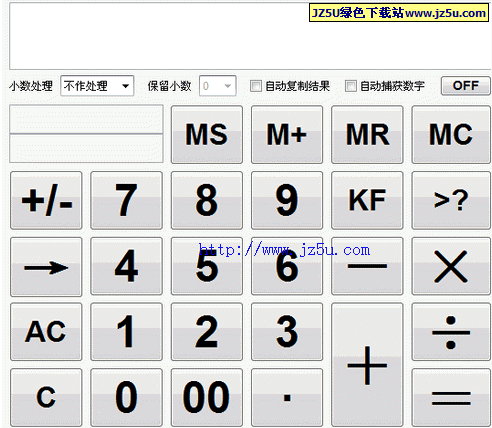This screenshot has height=428, width=492.
Task: Click the OFF power button
Action: click(x=465, y=86)
